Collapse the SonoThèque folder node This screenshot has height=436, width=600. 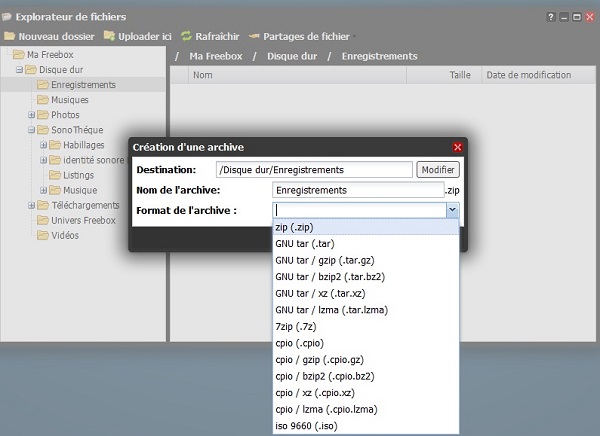(30, 130)
